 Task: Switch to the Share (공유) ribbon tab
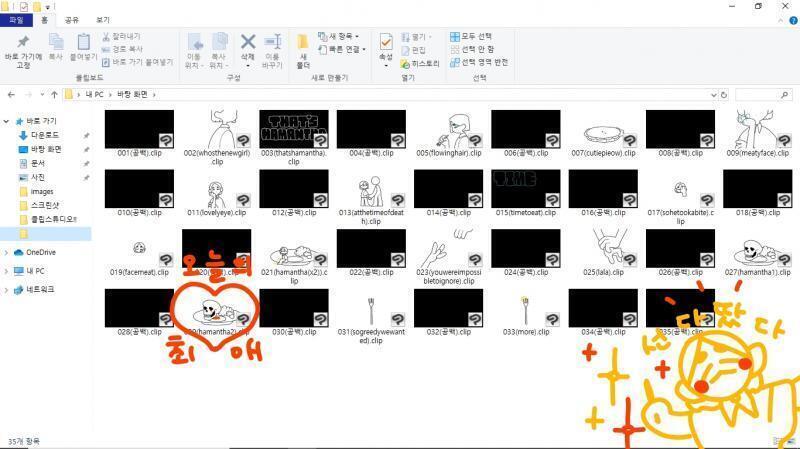[x=71, y=20]
